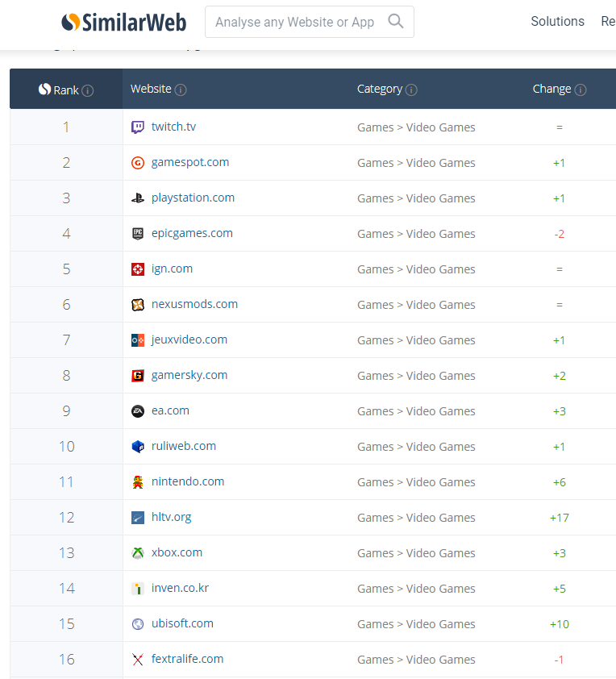Click the Website column info icon
The width and height of the screenshot is (616, 679).
[181, 90]
